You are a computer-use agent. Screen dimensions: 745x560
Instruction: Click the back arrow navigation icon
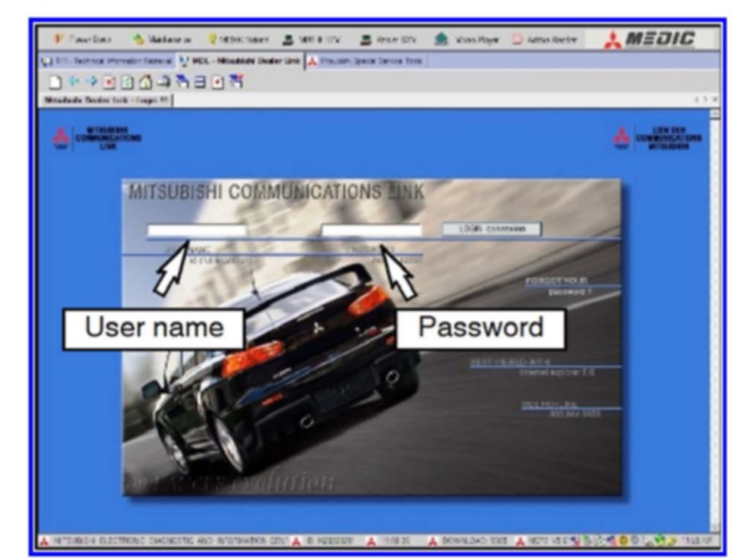coord(73,82)
